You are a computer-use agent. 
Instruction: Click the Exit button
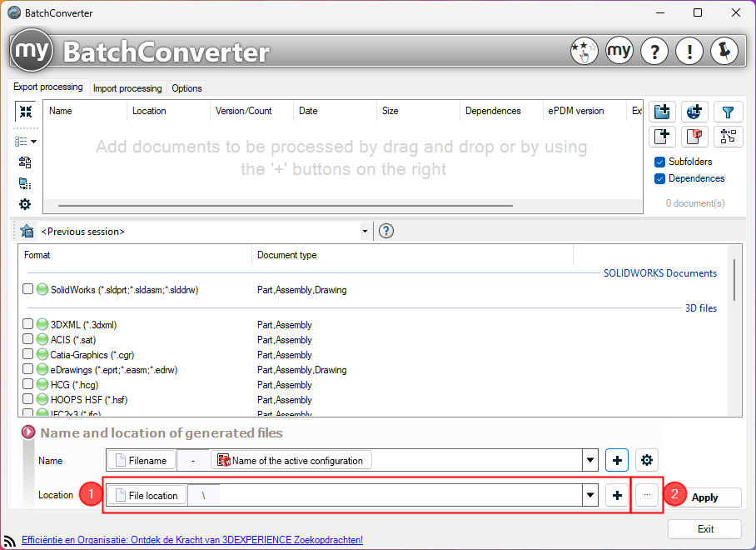(705, 529)
